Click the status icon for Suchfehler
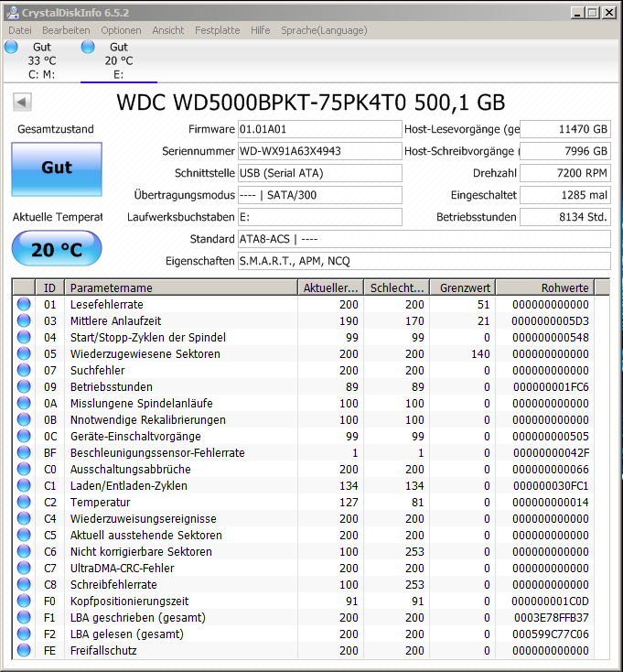This screenshot has height=672, width=623. coord(24,370)
